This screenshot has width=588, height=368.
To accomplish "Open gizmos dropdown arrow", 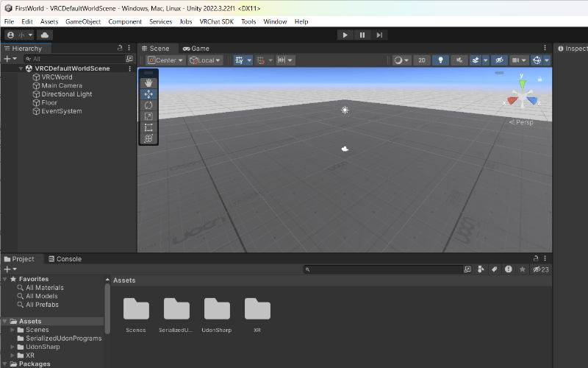I will (x=547, y=60).
